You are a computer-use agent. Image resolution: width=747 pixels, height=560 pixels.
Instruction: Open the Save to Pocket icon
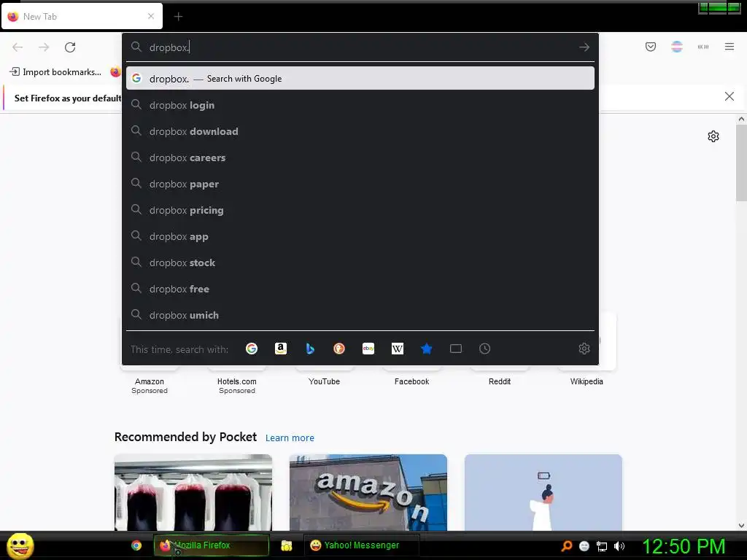(651, 47)
